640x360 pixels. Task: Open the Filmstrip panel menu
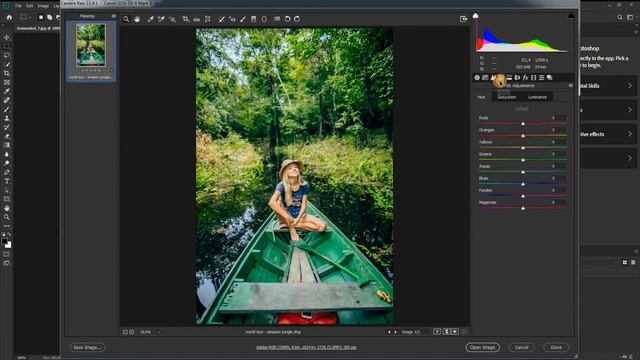(x=113, y=16)
